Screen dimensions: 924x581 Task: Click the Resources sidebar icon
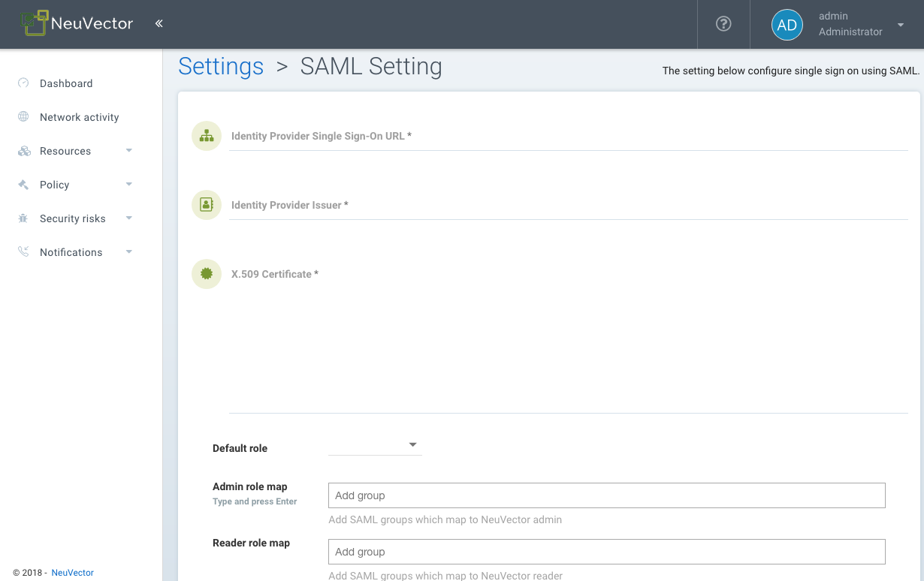click(x=23, y=151)
